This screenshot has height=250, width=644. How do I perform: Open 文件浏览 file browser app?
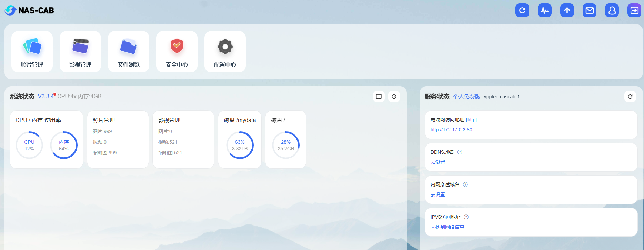coord(129,52)
